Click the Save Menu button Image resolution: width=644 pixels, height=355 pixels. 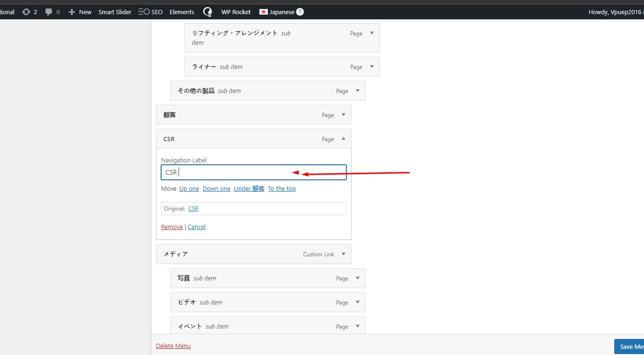click(x=629, y=347)
